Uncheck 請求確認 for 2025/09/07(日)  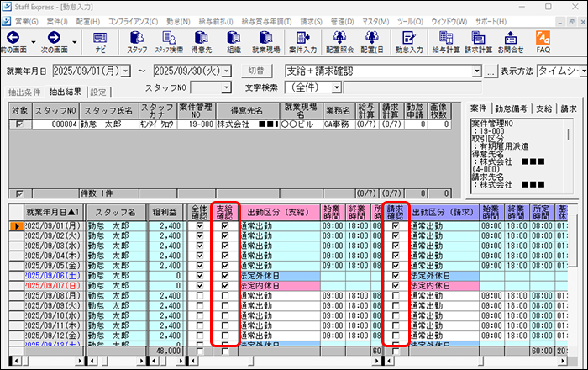point(396,286)
